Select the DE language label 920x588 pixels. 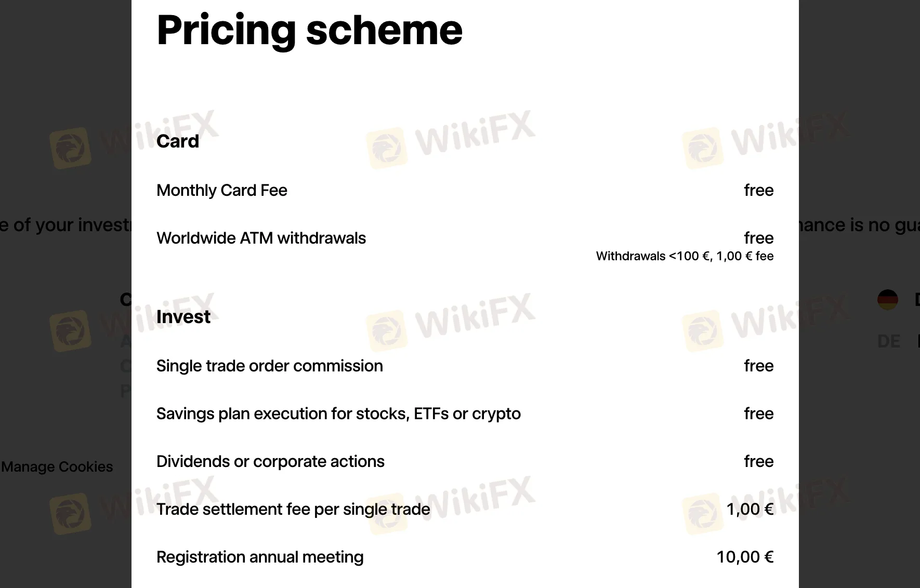(888, 341)
